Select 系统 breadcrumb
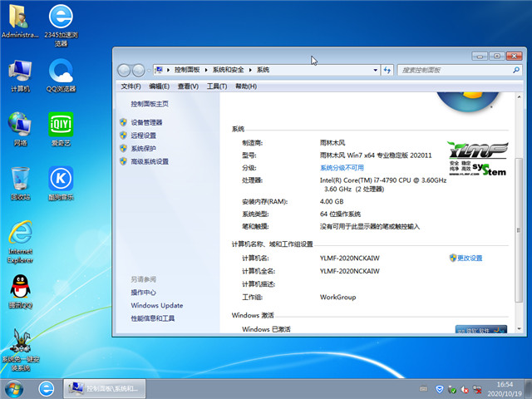Screen dimensions: 532x399 coord(263,70)
